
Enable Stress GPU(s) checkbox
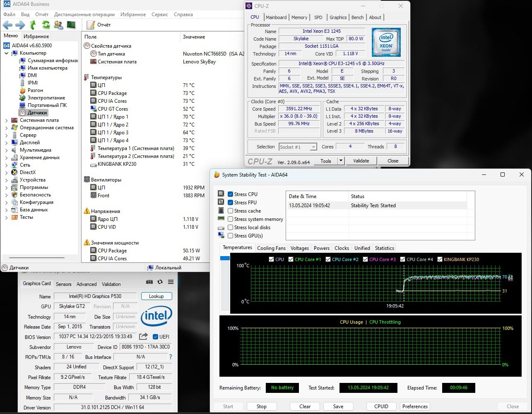click(x=231, y=235)
